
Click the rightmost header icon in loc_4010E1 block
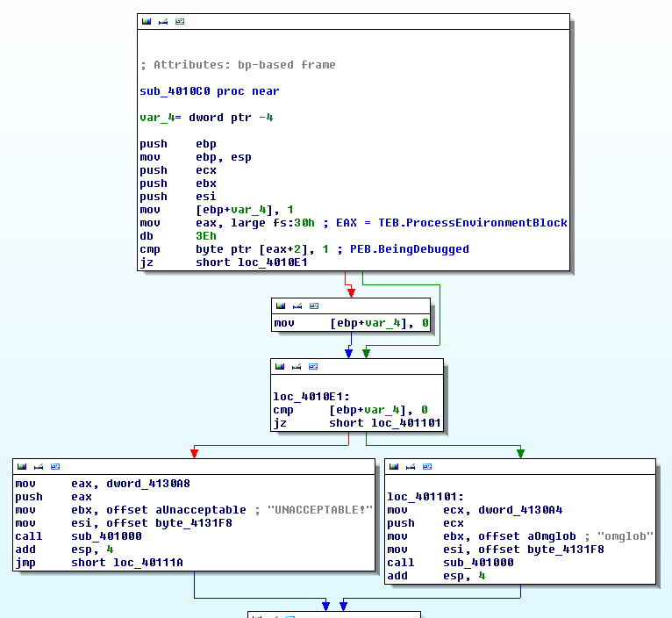tap(314, 366)
